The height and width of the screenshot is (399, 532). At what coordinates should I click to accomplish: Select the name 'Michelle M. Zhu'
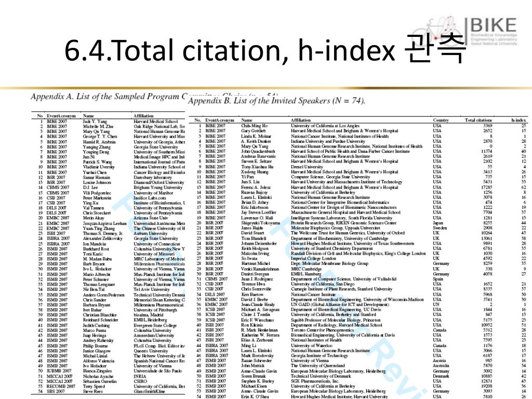[x=98, y=126]
